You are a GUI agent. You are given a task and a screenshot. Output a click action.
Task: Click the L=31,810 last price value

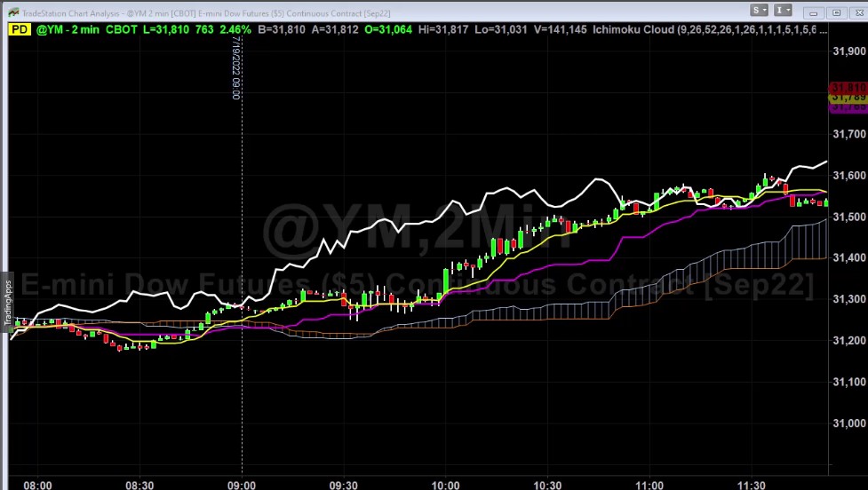(x=166, y=29)
